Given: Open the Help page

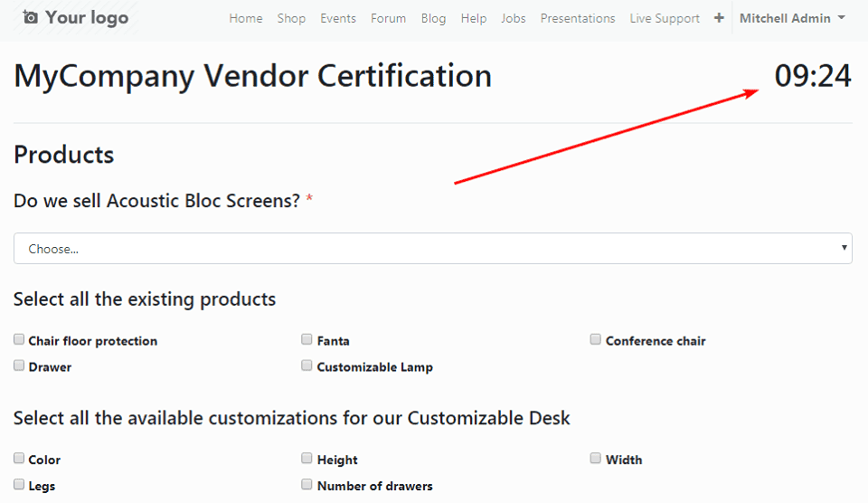Looking at the screenshot, I should (x=473, y=18).
